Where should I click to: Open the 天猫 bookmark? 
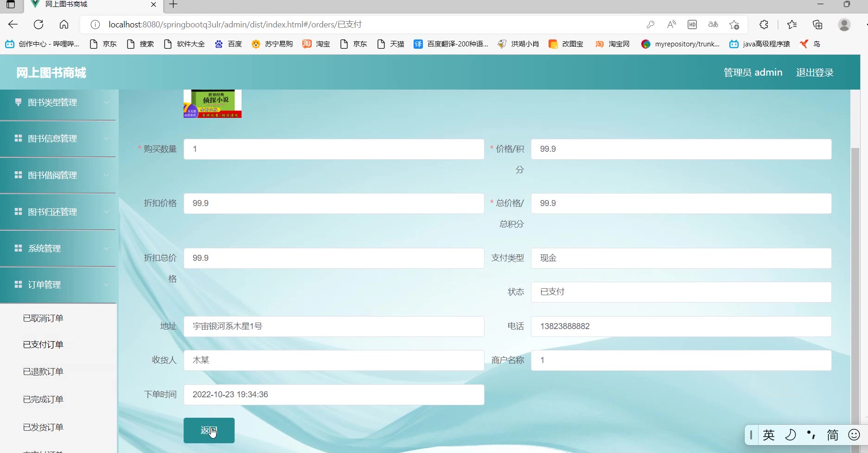(390, 44)
